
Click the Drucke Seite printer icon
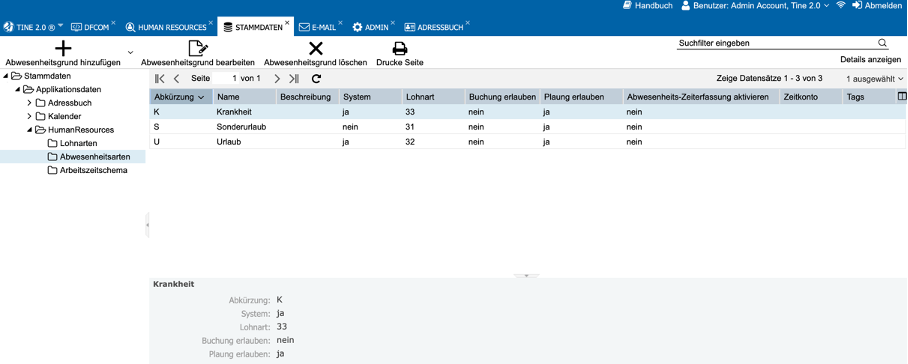point(400,49)
